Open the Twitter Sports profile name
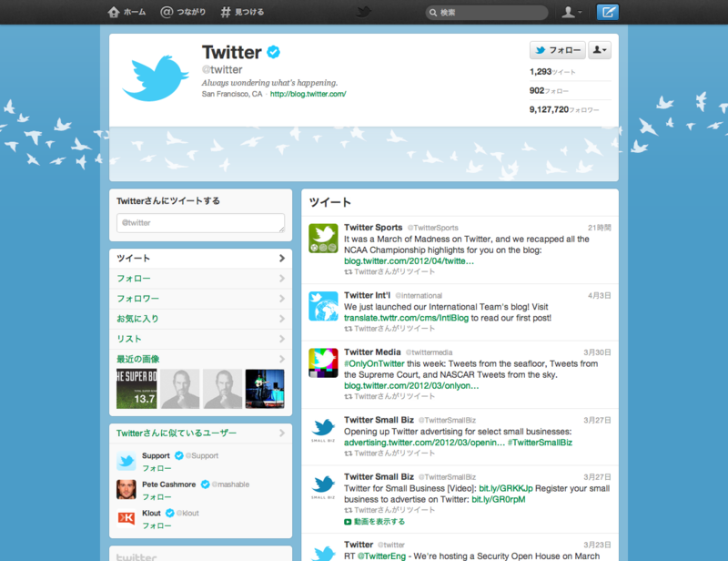The width and height of the screenshot is (728, 561). [x=373, y=228]
